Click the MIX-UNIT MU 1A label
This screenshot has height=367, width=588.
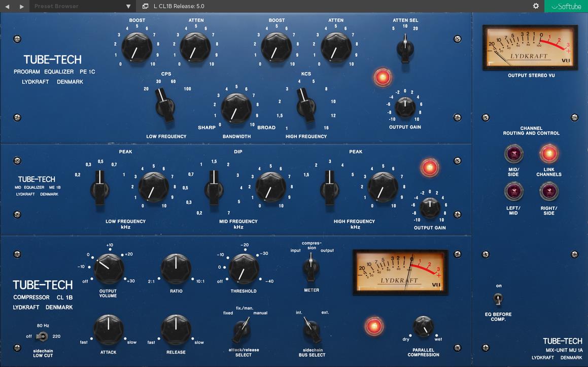click(564, 350)
